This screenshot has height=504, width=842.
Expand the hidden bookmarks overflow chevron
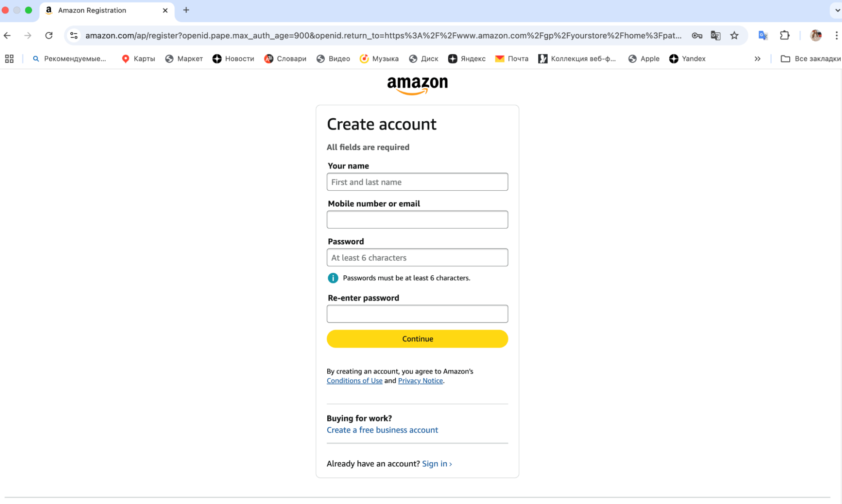[x=757, y=59]
